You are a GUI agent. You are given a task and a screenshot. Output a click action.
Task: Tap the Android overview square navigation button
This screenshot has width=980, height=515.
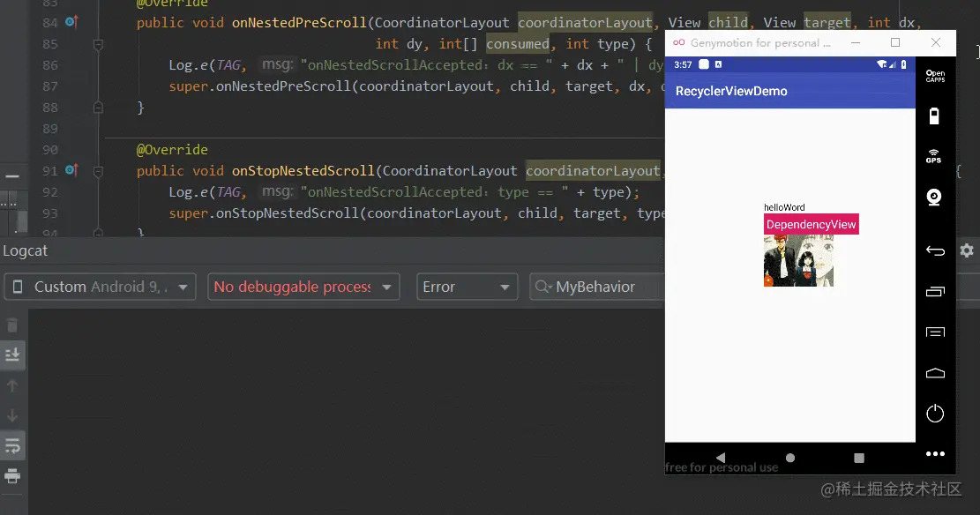click(859, 459)
